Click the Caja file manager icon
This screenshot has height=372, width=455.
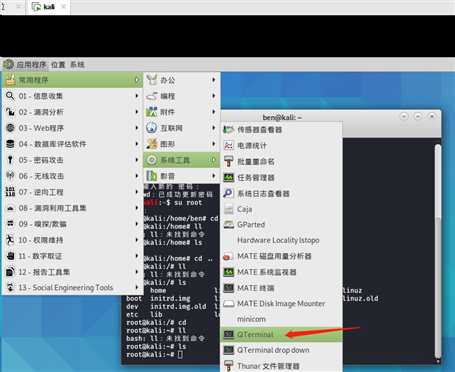[x=228, y=209]
